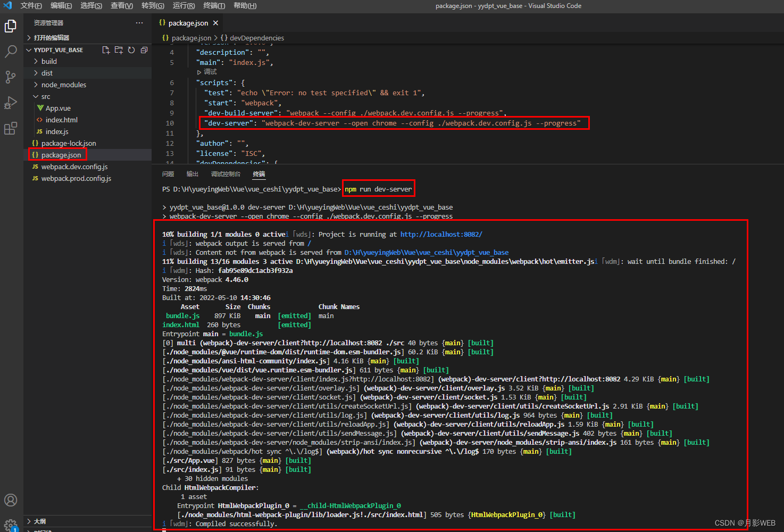Switch to the 调试控制台 panel tab
784x532 pixels.
pos(226,174)
